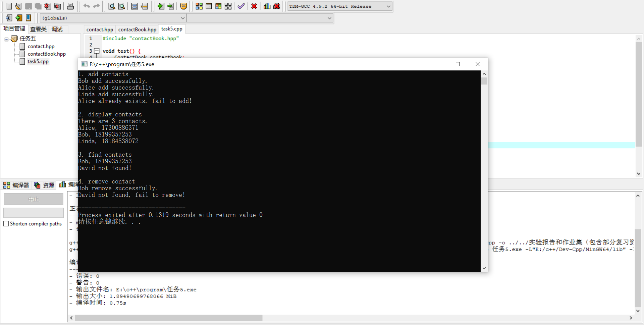Screen dimensions: 644x325
Task: Click the compile log horizontal scrollbar thumb
Action: (x=169, y=318)
